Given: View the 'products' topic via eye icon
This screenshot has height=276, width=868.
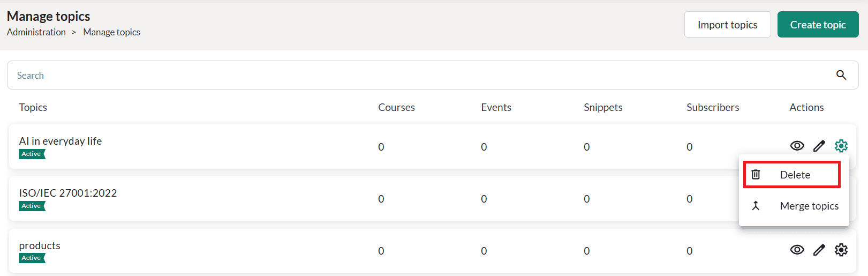Looking at the screenshot, I should [x=797, y=250].
